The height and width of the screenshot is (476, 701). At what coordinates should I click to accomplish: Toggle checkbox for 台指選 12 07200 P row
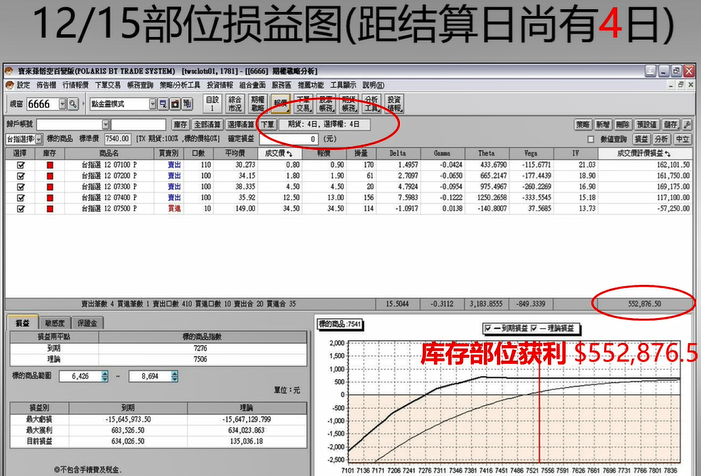coord(21,176)
